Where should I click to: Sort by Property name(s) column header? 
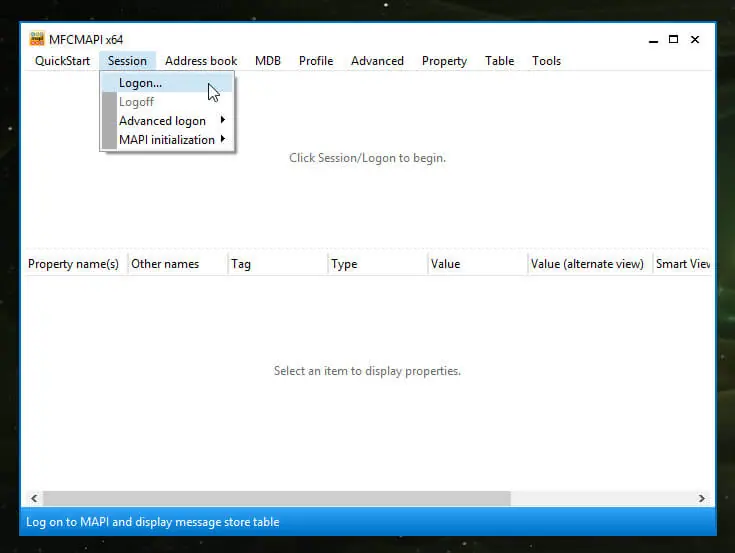pos(76,264)
